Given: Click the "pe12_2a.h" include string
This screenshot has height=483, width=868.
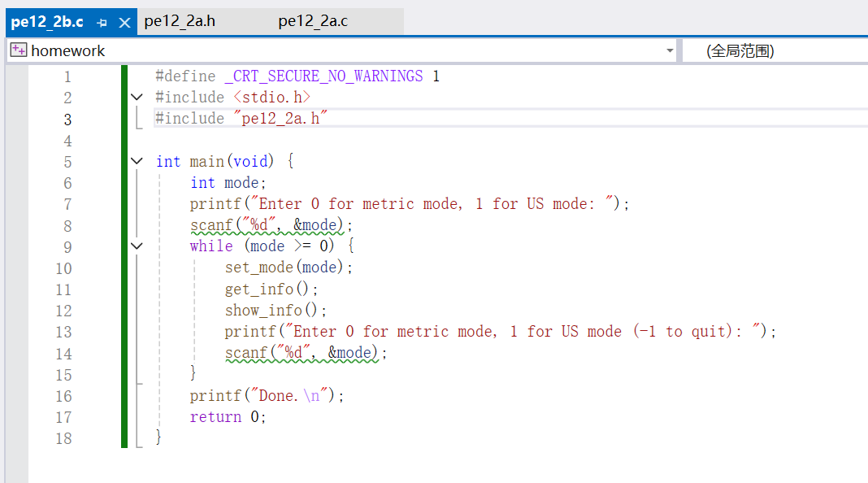Looking at the screenshot, I should click(280, 119).
